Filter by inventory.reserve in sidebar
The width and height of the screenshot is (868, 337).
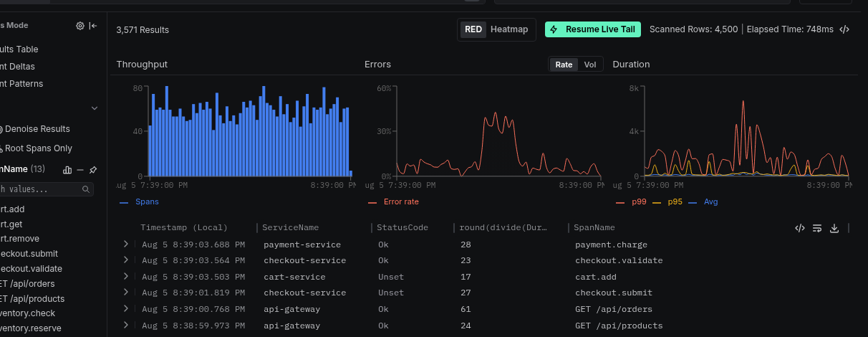click(x=31, y=328)
